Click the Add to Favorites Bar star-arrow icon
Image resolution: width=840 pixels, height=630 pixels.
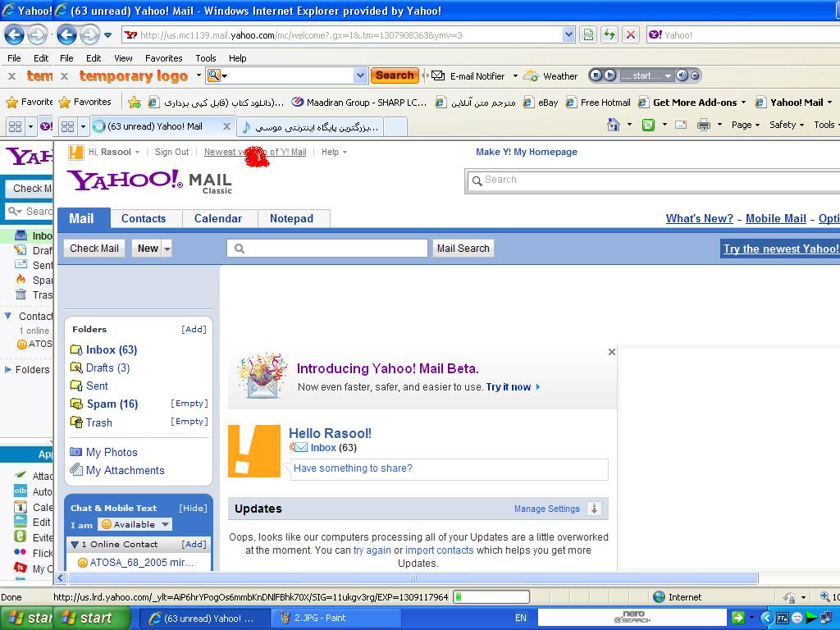135,103
